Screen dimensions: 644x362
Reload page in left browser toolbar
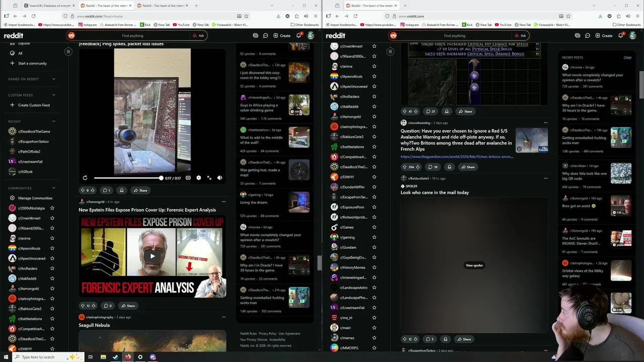33,16
